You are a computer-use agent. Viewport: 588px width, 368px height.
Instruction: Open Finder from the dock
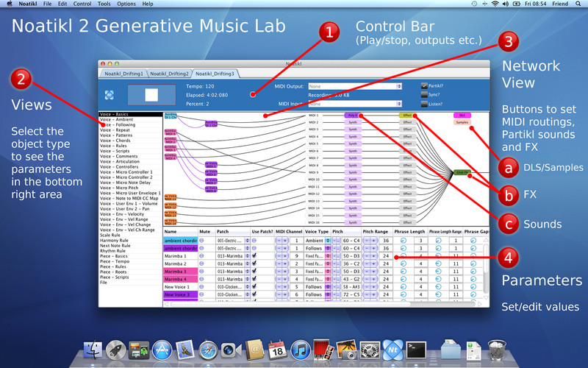[93, 350]
